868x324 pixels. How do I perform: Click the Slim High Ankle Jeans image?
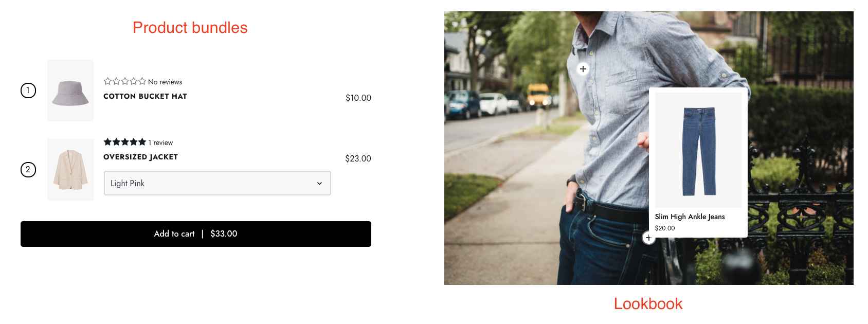[698, 150]
